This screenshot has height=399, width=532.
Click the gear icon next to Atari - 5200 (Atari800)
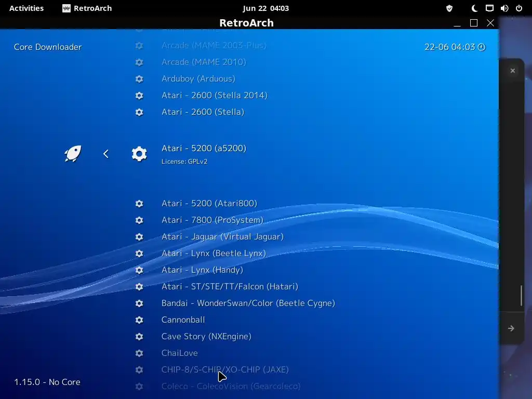pos(139,203)
